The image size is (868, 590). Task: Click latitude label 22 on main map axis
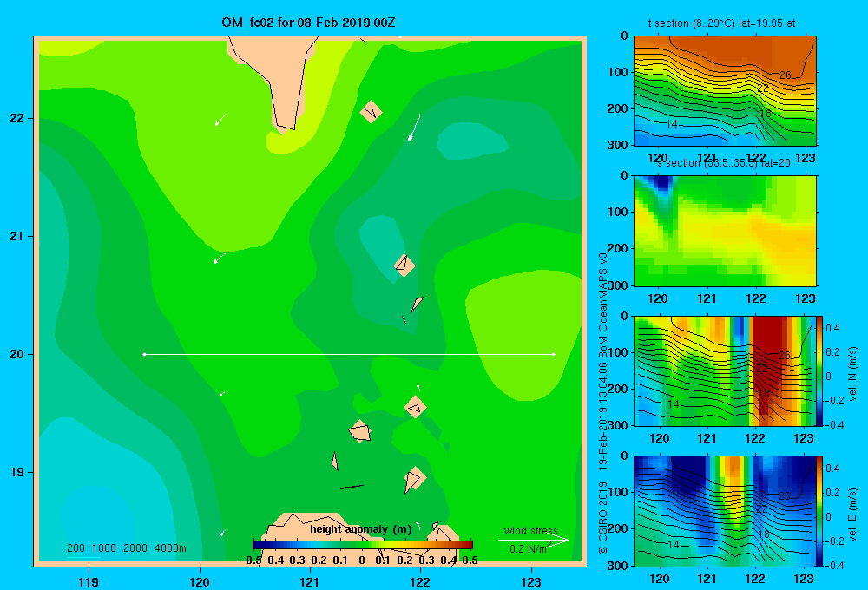[x=17, y=118]
